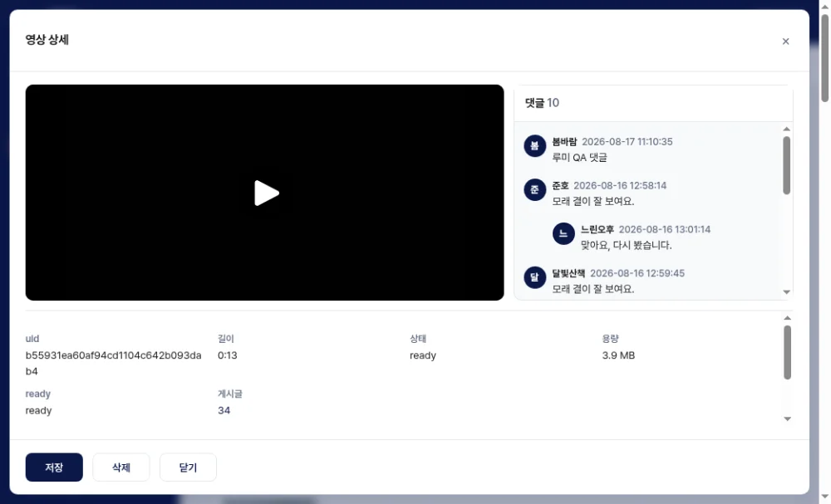Click the timestamp 2026-08-17 11:10:35

(627, 141)
